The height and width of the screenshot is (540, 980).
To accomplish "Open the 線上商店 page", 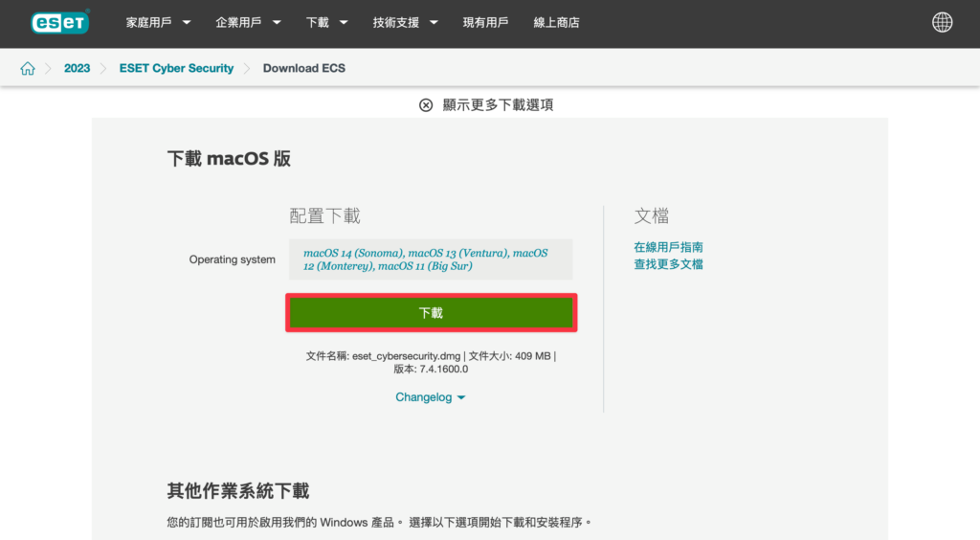I will tap(556, 23).
